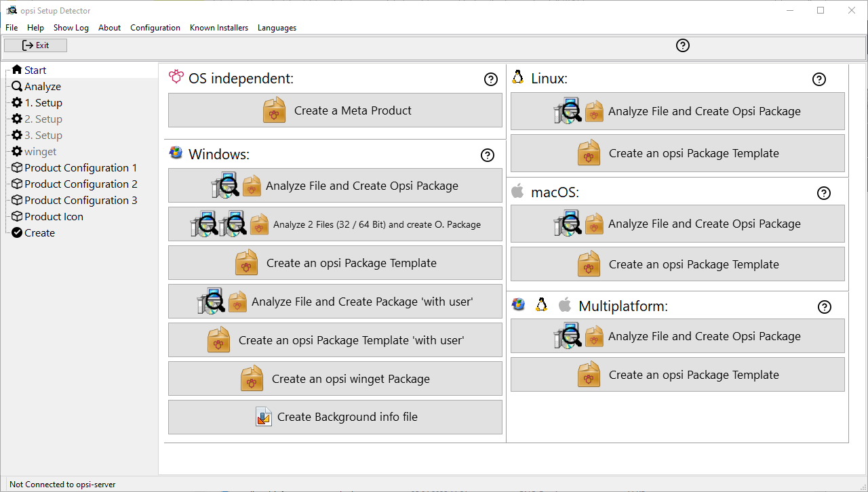The height and width of the screenshot is (492, 868).
Task: Click Linux Create an opsi Package Template
Action: (677, 153)
